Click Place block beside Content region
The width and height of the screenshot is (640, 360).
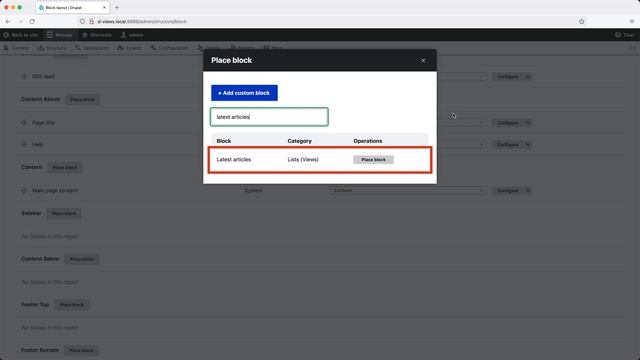[x=65, y=167]
